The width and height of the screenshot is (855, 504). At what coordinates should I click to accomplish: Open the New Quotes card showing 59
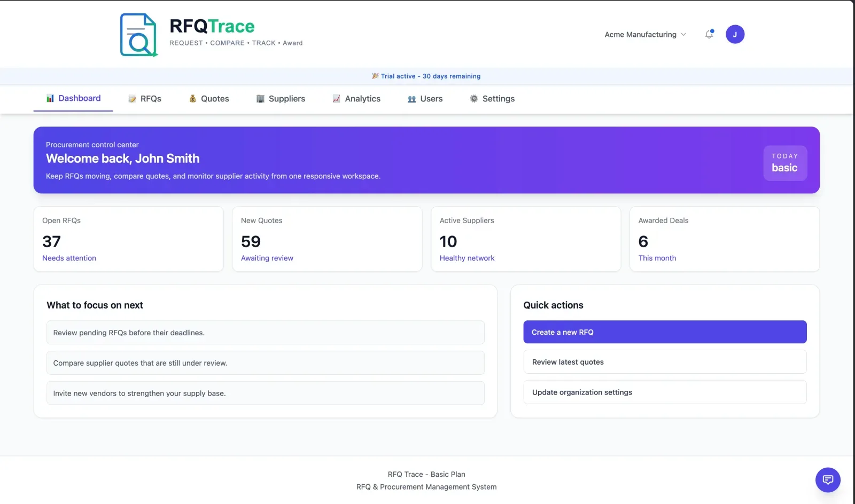click(327, 239)
